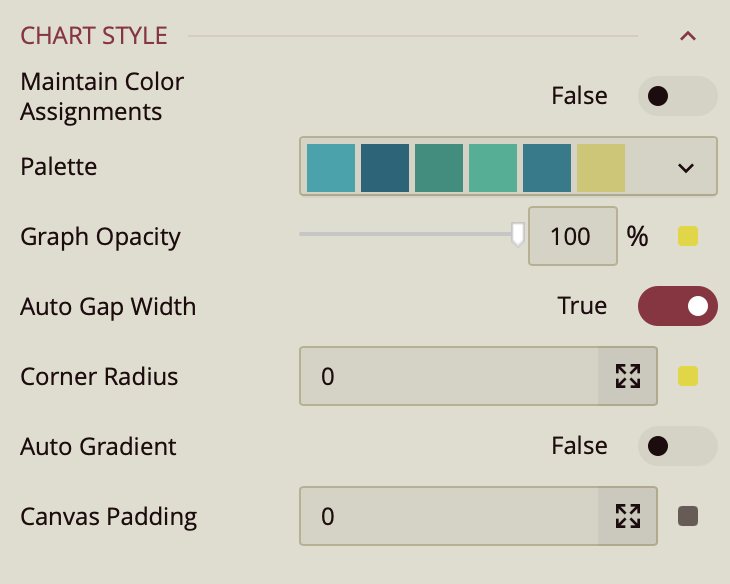Click the mint green palette swatch
The height and width of the screenshot is (584, 730).
click(493, 167)
